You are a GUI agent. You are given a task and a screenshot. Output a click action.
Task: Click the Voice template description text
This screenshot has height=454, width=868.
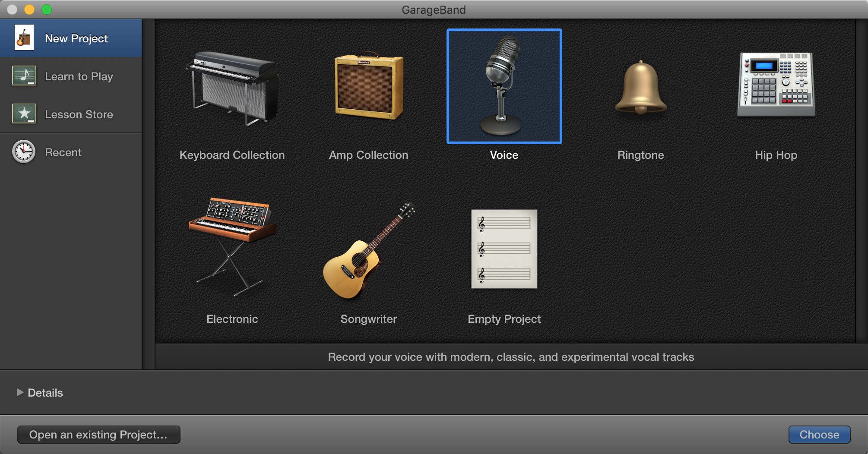511,357
